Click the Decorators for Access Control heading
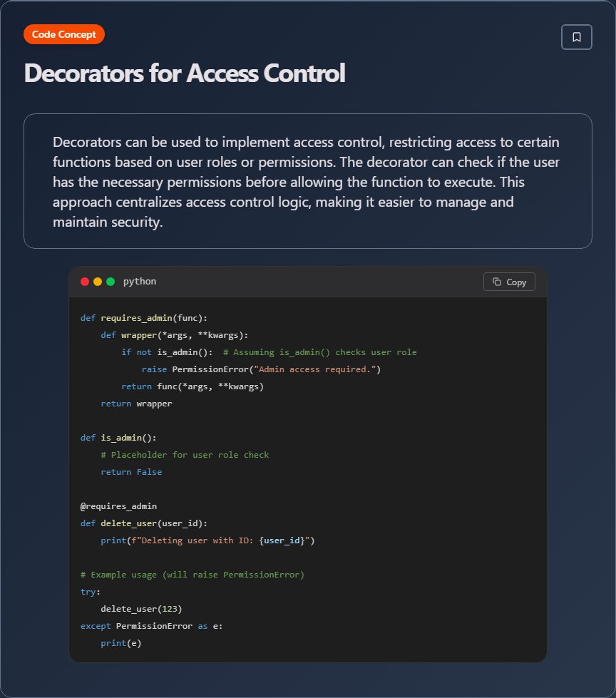The image size is (616, 698). coord(184,73)
